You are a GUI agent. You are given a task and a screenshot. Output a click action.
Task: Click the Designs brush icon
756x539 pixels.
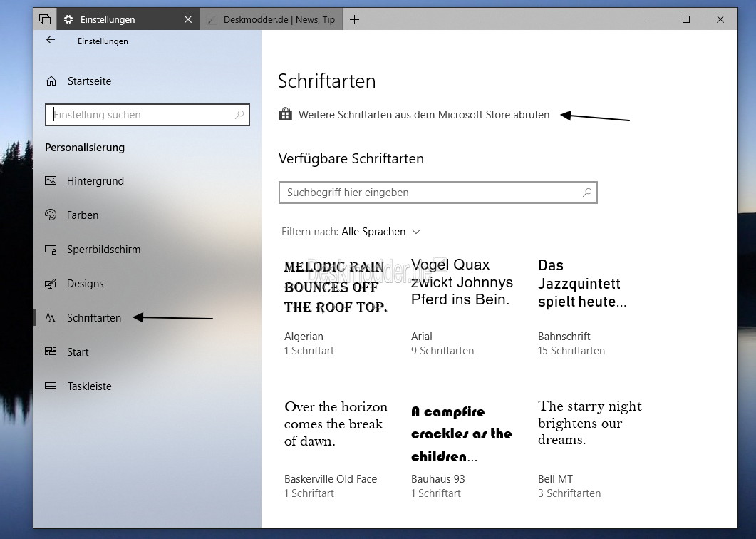pyautogui.click(x=51, y=284)
